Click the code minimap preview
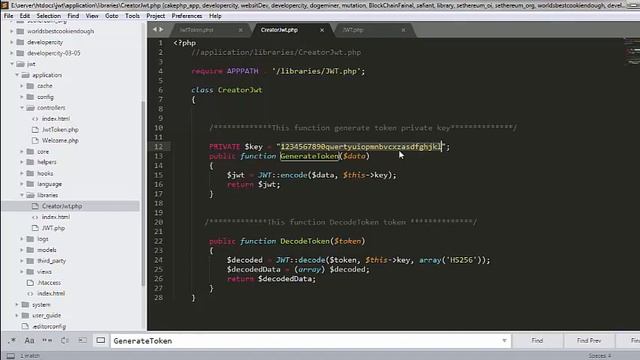The height and width of the screenshot is (360, 640). click(x=632, y=51)
